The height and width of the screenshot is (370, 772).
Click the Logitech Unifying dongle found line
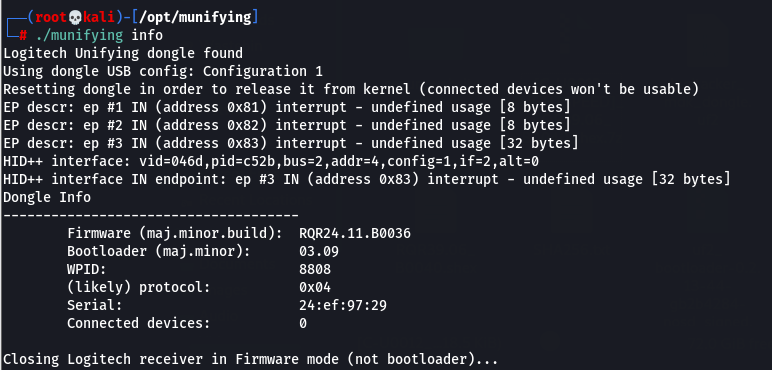click(x=123, y=53)
